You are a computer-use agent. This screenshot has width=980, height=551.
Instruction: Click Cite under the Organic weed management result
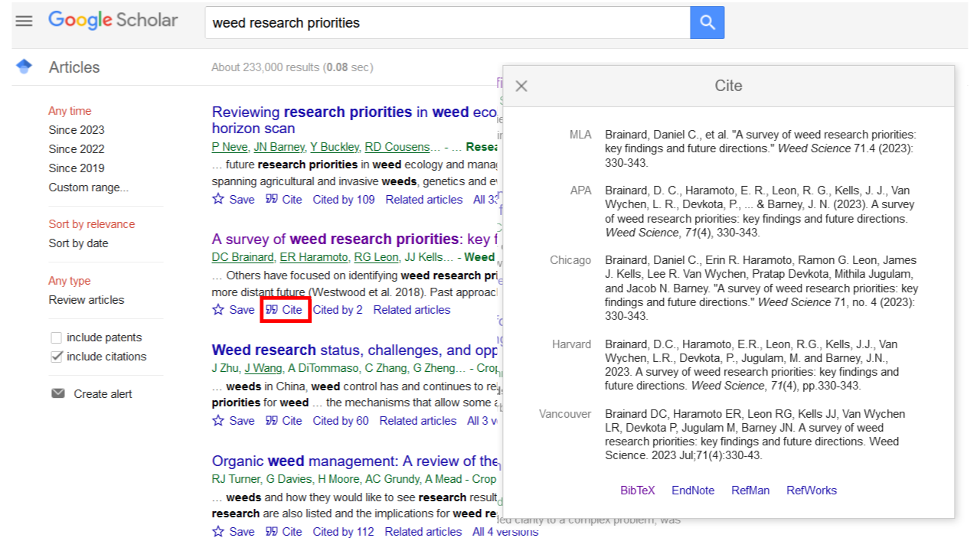[284, 531]
